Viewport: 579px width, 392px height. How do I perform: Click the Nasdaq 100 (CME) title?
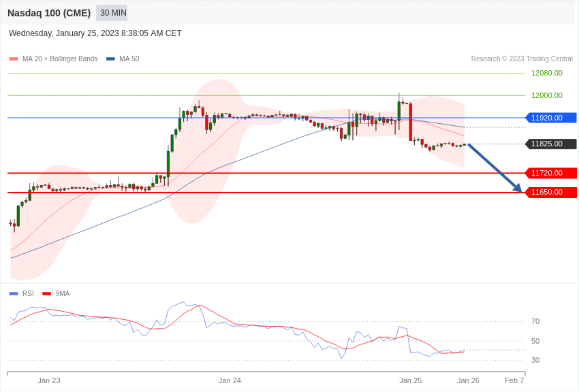tap(49, 13)
